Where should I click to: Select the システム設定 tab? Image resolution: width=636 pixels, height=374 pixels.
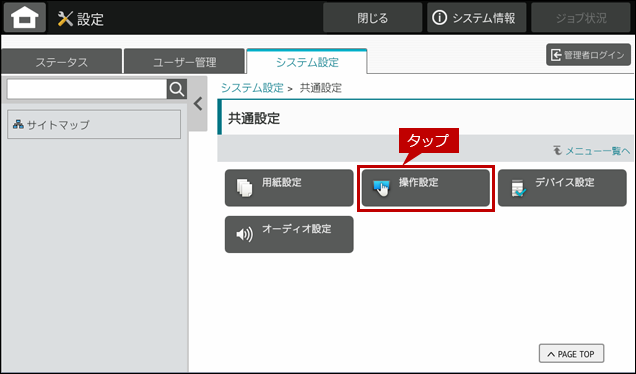click(307, 62)
